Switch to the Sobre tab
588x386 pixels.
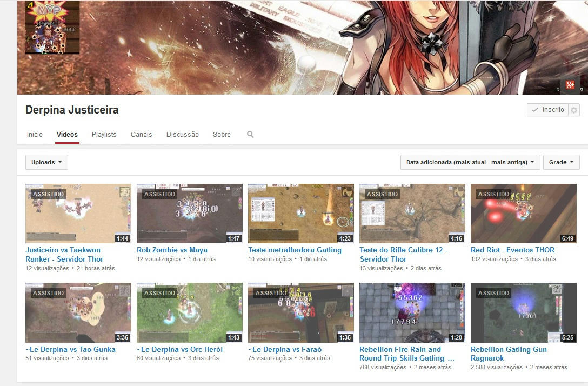(222, 134)
